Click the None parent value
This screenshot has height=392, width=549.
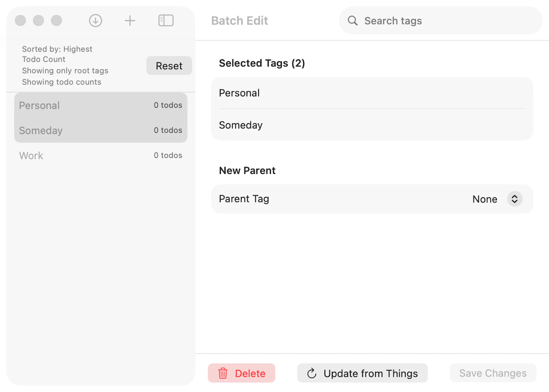[484, 199]
